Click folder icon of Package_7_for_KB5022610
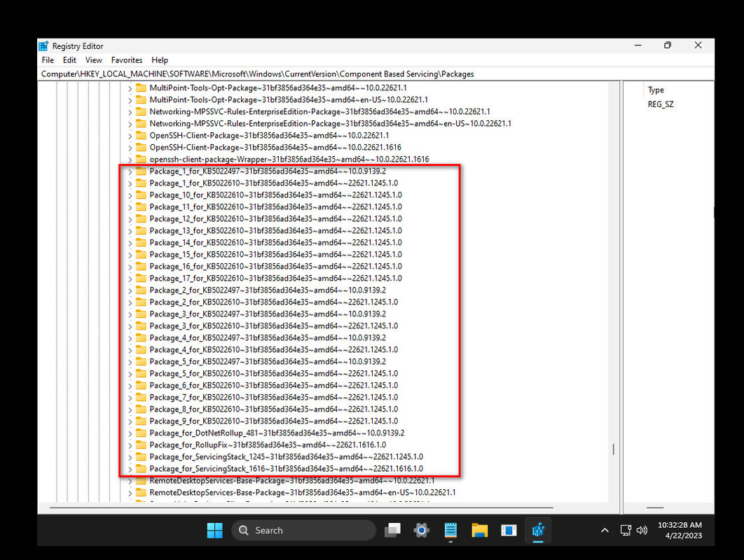This screenshot has height=560, width=744. click(x=141, y=397)
